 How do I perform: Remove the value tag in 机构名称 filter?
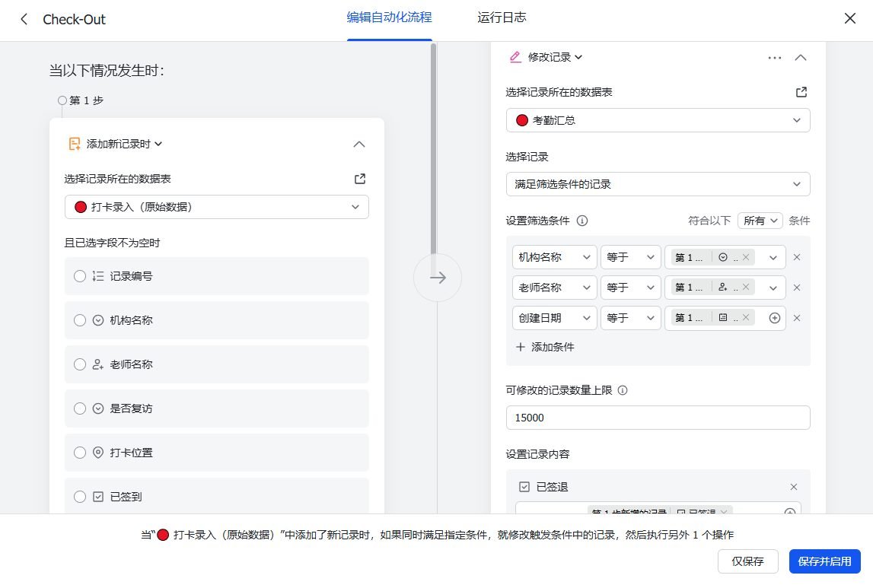point(745,257)
